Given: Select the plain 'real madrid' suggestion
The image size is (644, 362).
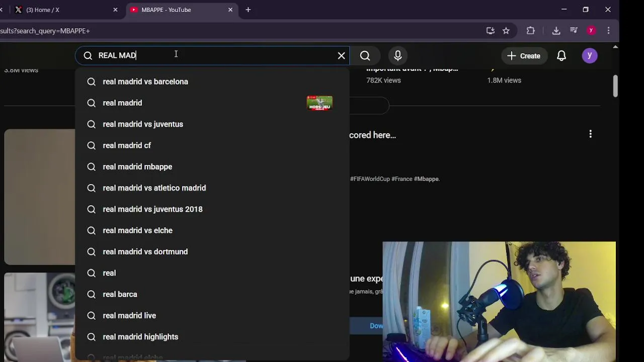Looking at the screenshot, I should tap(212, 103).
